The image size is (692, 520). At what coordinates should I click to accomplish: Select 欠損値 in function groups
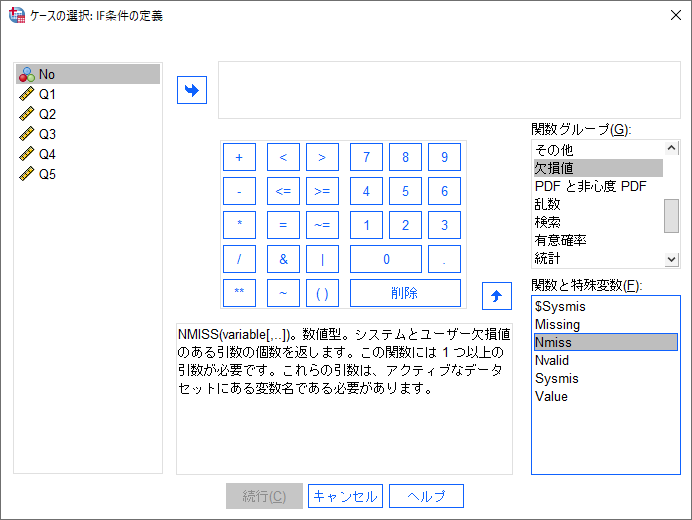[x=598, y=168]
